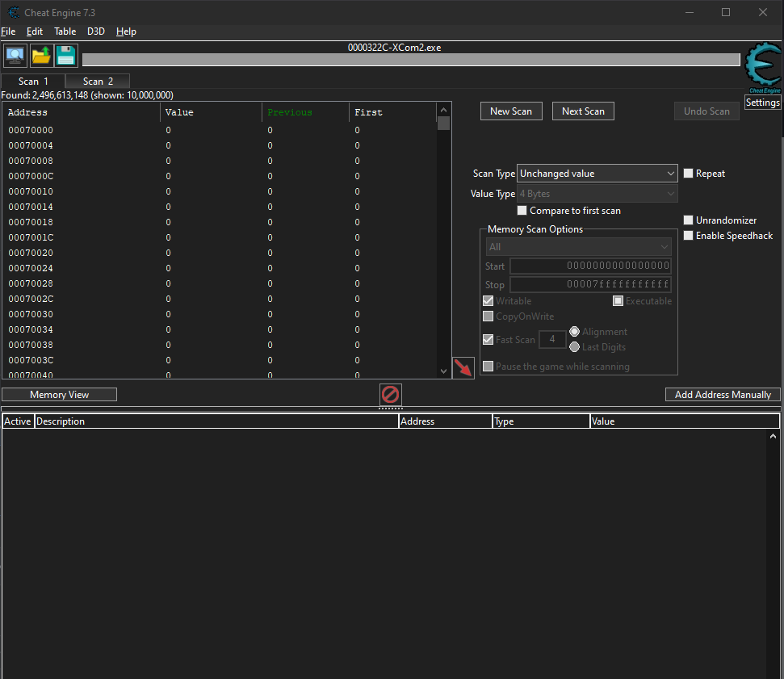
Task: Open the process selection window
Action: point(15,55)
